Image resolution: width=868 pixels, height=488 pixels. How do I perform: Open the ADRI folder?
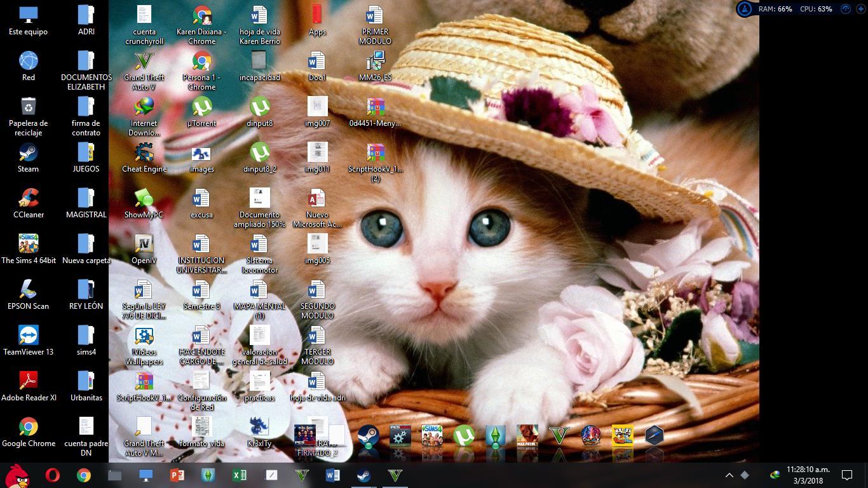[x=86, y=20]
